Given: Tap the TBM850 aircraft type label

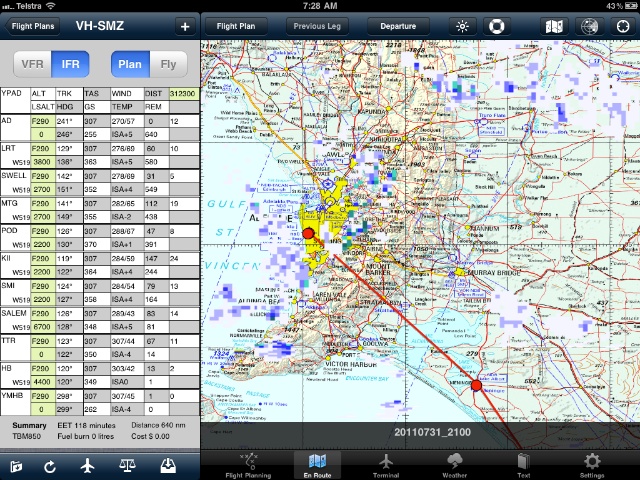Looking at the screenshot, I should 27,436.
